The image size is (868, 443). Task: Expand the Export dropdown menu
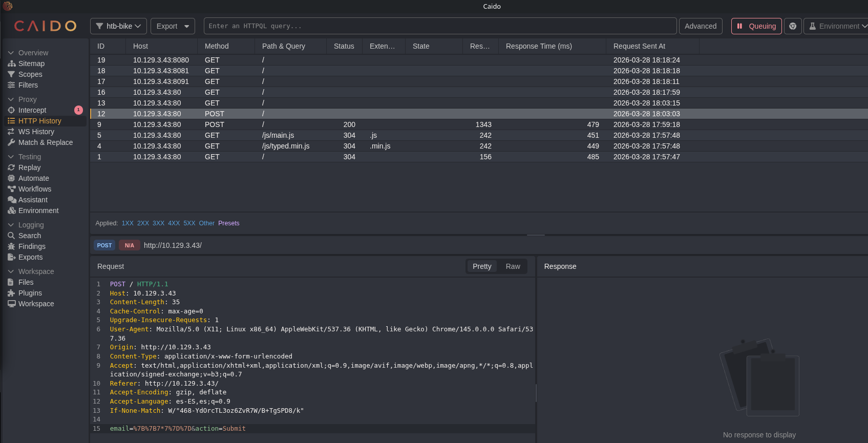click(173, 26)
